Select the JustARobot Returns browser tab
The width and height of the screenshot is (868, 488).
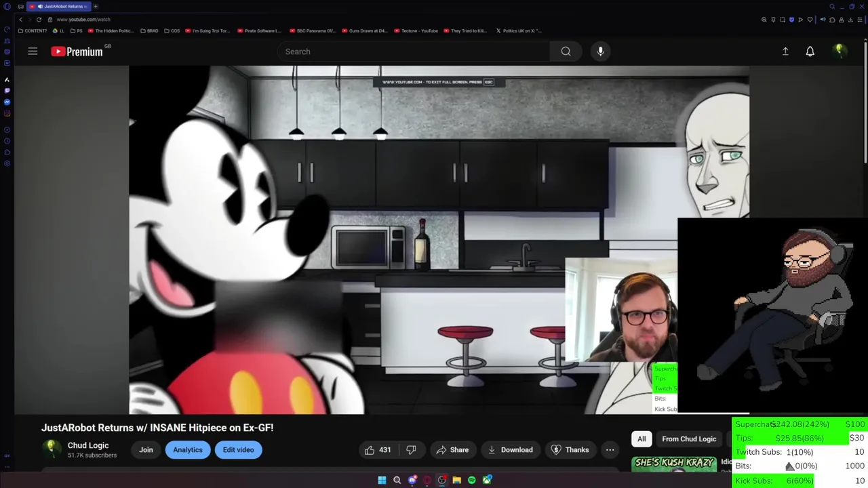coord(60,6)
